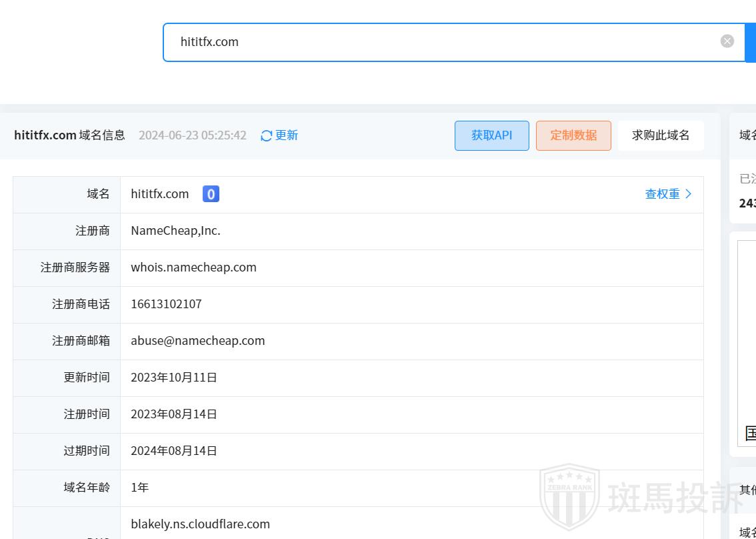Click the blue 0 weight badge

point(211,194)
